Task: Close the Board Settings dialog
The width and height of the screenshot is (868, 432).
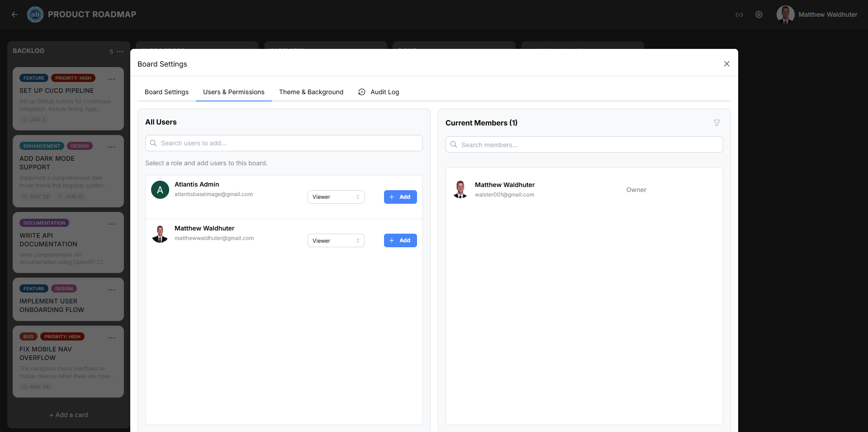Action: tap(726, 64)
